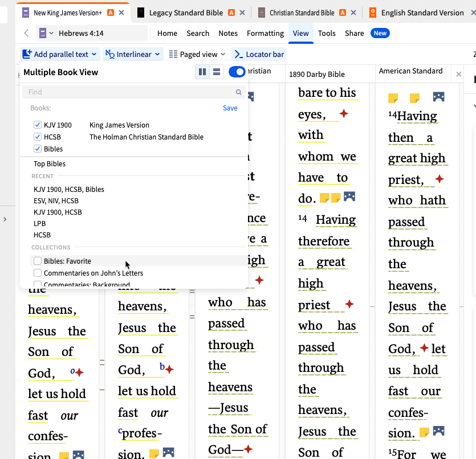Open the Formatting menu

point(265,34)
